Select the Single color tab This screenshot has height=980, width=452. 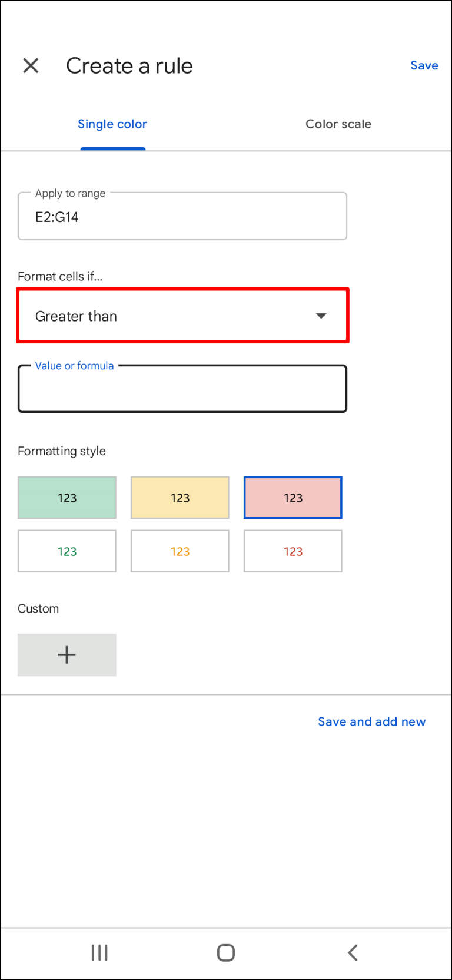tap(112, 124)
